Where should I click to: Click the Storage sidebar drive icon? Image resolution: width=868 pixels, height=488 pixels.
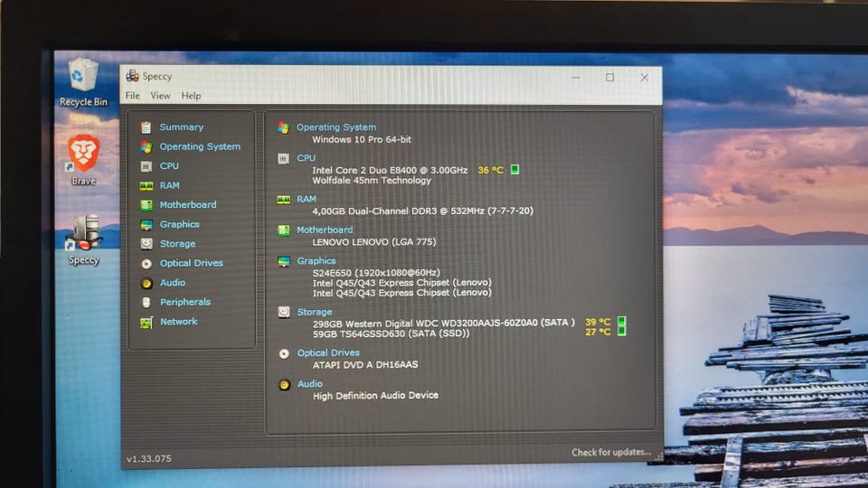(146, 244)
